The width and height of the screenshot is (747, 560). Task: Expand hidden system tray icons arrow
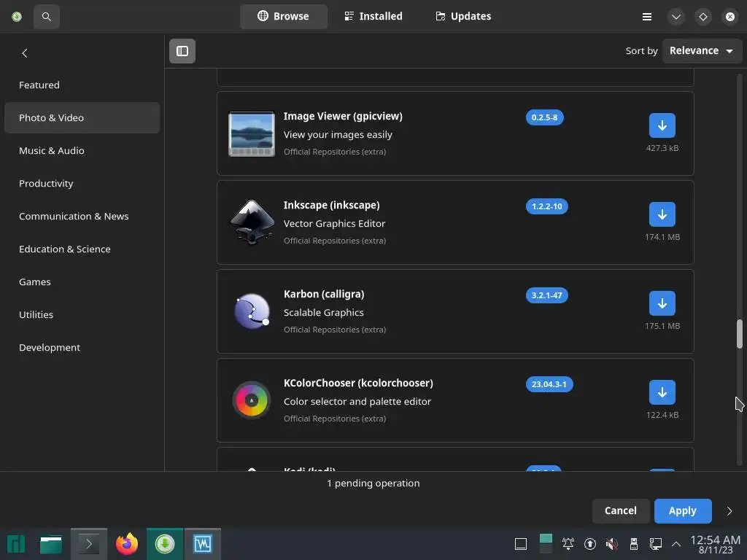[x=676, y=544]
